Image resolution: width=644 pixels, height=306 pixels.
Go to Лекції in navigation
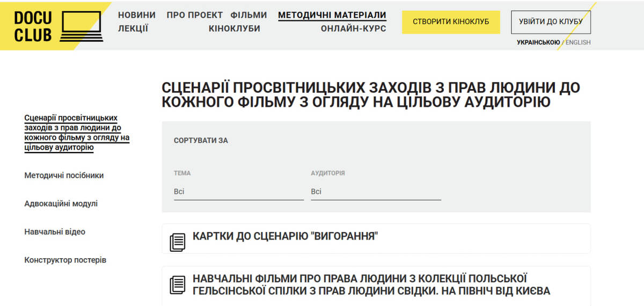[x=133, y=28]
